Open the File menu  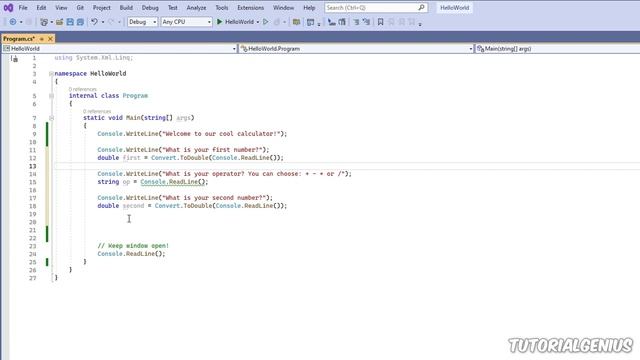(x=23, y=8)
